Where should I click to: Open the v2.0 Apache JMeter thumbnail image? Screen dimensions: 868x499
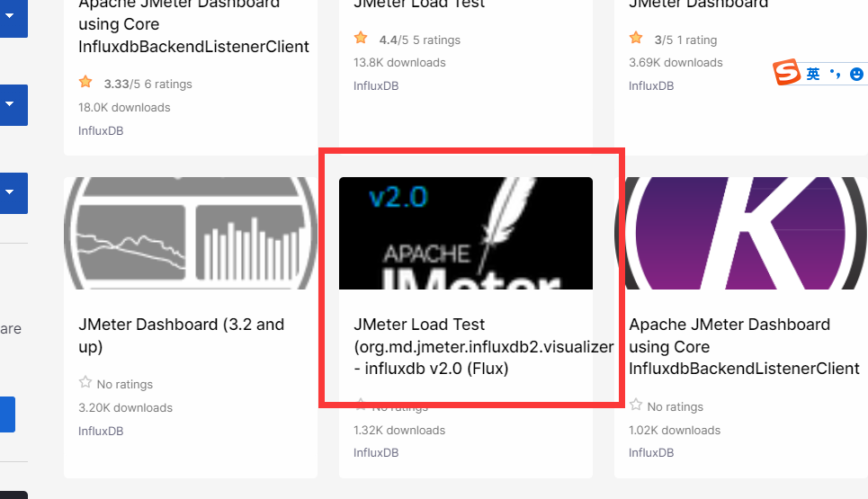(466, 233)
